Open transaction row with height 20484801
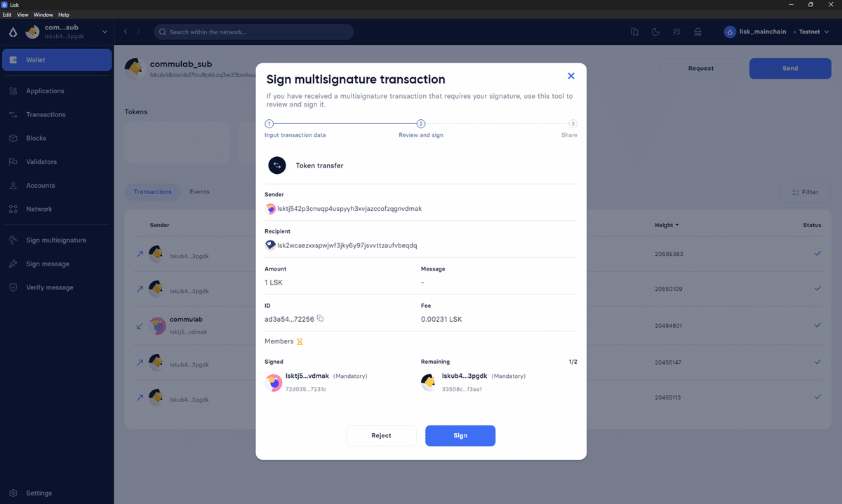Viewport: 842px width, 504px height. pos(477,325)
